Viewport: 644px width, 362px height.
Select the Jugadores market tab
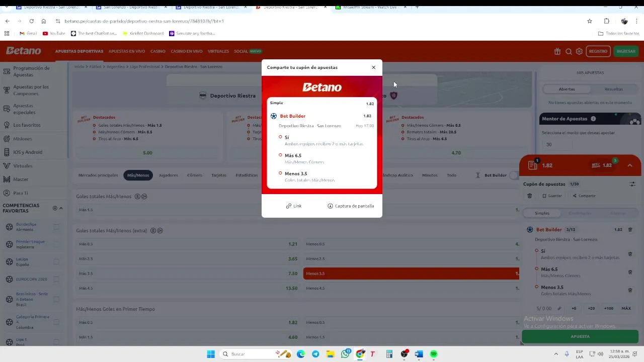tap(168, 175)
